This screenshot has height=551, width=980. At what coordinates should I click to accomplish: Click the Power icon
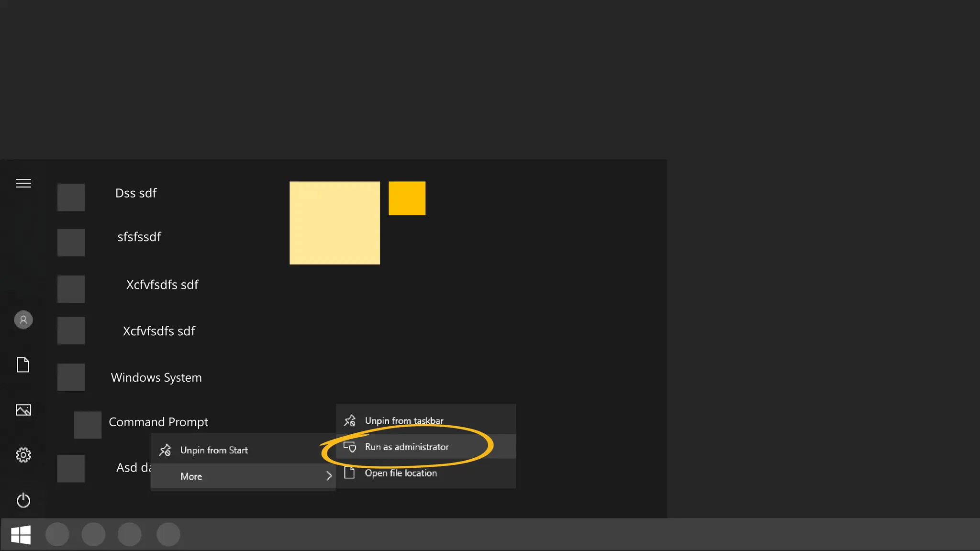[x=23, y=500]
